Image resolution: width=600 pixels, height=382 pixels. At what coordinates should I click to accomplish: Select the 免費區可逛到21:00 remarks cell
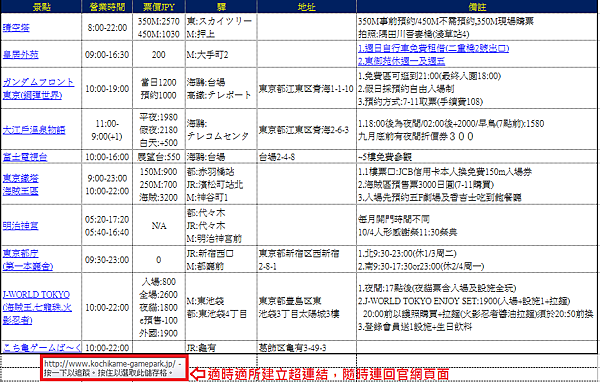coord(477,88)
